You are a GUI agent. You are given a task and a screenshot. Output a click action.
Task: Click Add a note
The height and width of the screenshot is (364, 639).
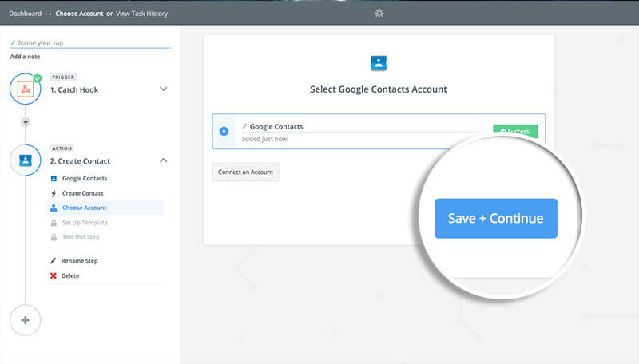click(26, 57)
